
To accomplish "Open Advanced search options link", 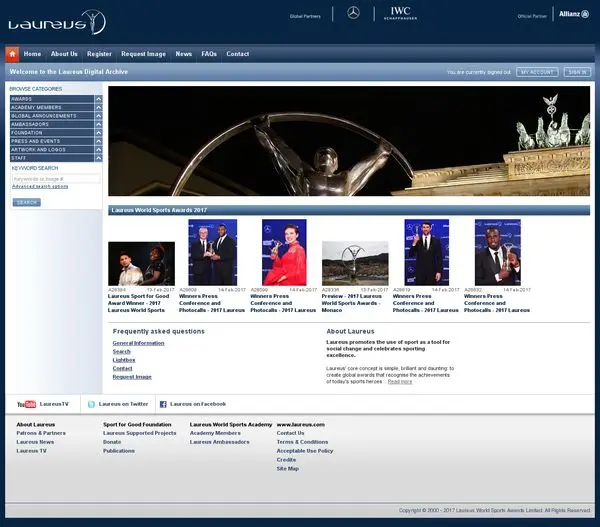I will coord(40,186).
